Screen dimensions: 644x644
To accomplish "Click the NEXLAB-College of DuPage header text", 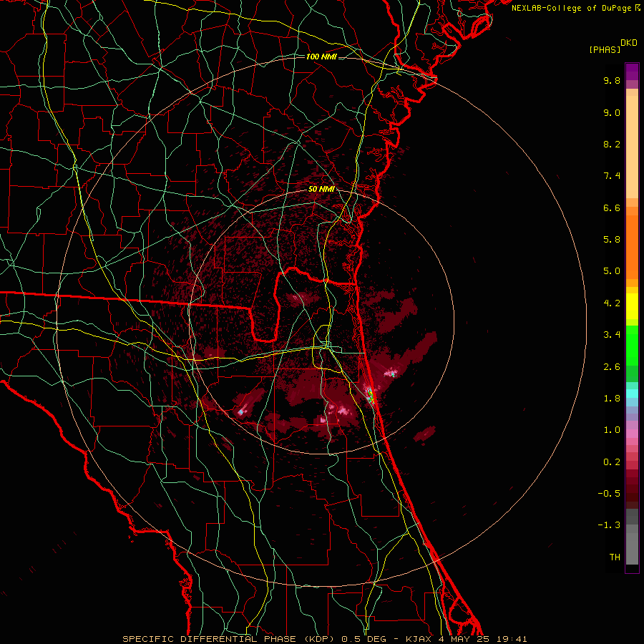I will [572, 8].
